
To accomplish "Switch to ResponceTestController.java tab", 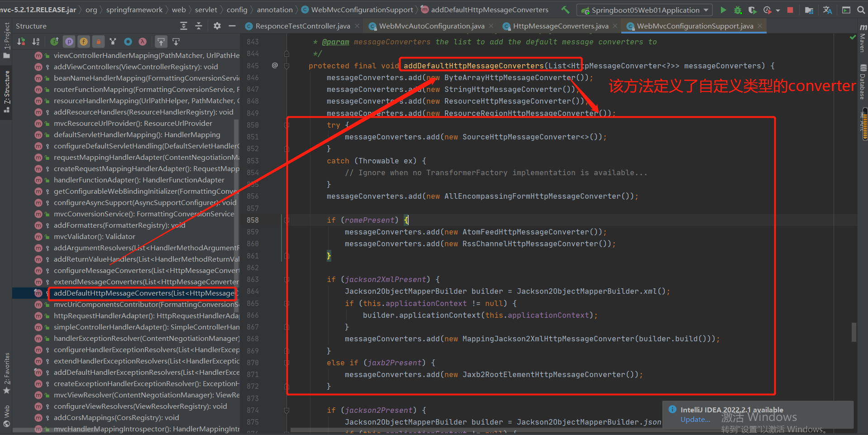I will [302, 26].
